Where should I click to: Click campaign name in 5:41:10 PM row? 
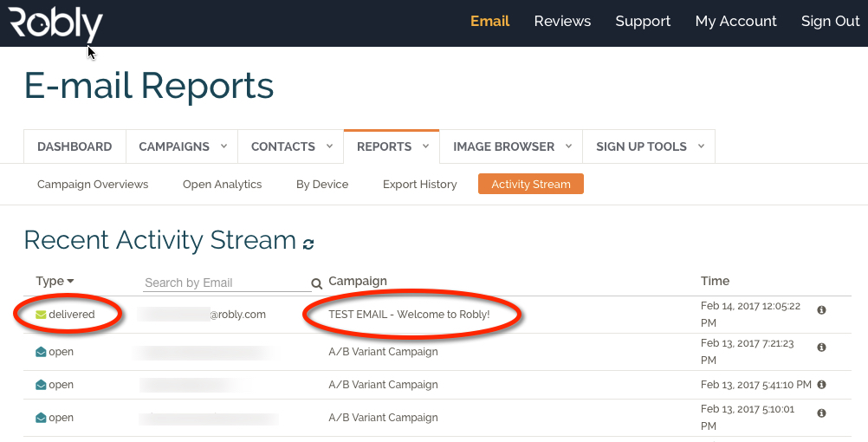(x=383, y=385)
